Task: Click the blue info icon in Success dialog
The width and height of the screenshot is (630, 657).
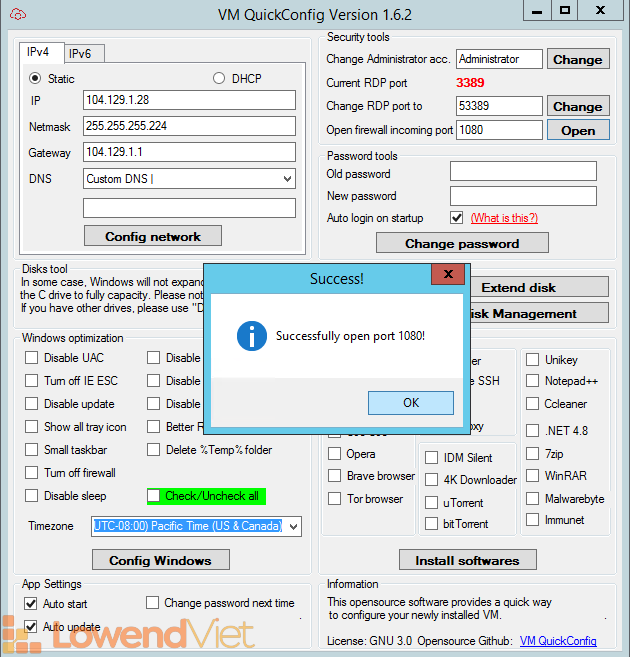Action: pyautogui.click(x=251, y=336)
